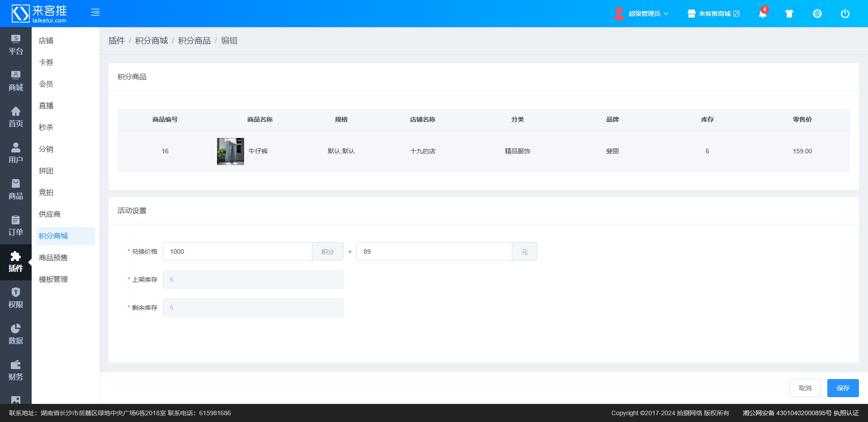Open 模板管理 from the submenu
Viewport: 868px width, 422px height.
[53, 280]
